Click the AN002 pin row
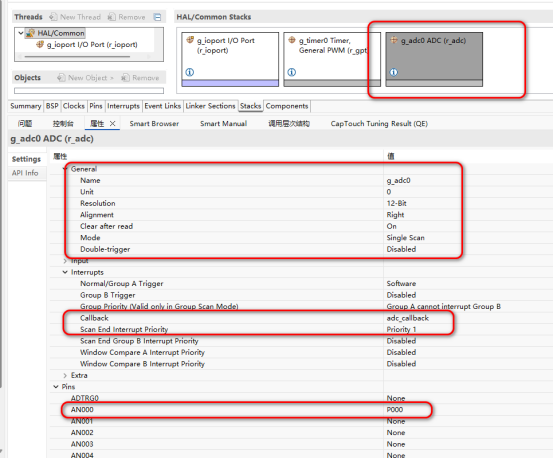 [302, 433]
